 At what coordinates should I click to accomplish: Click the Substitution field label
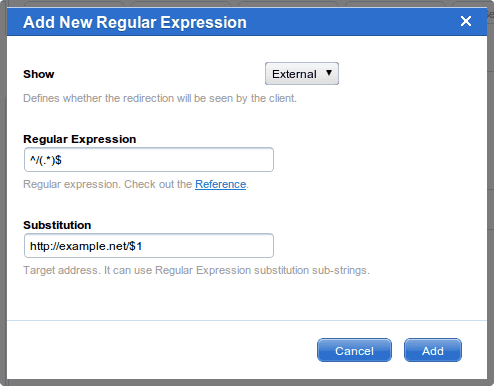pyautogui.click(x=57, y=225)
